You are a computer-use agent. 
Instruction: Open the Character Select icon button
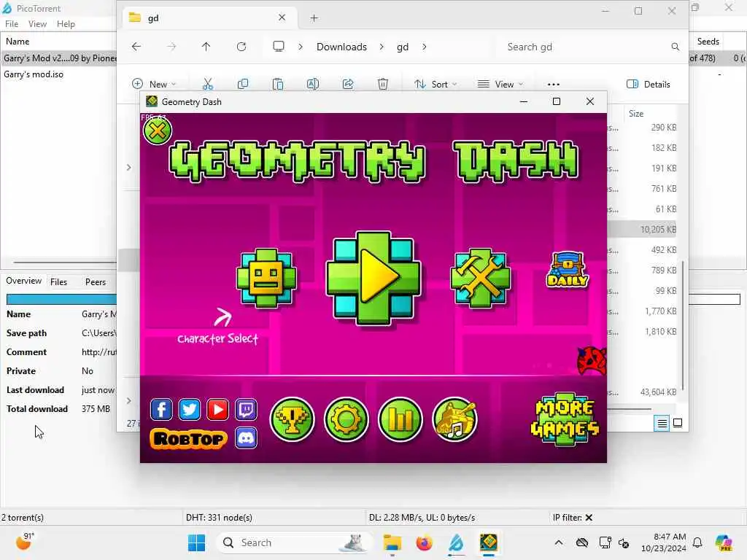click(266, 278)
